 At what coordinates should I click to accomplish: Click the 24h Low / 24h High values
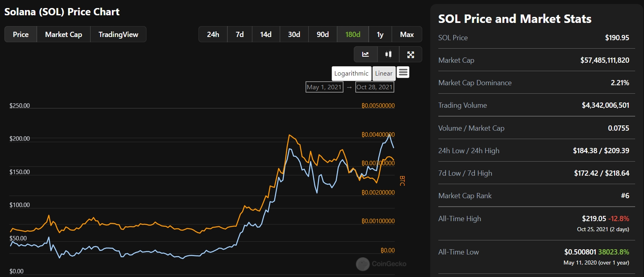coord(601,151)
